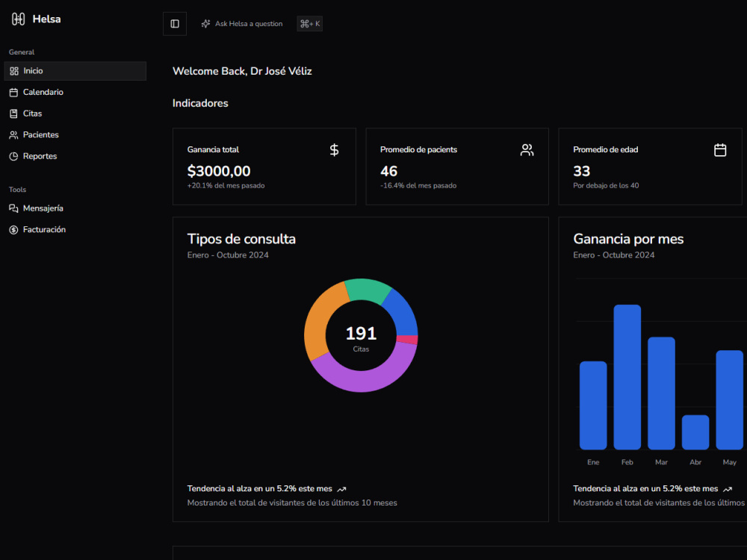Click the Abr bar in Ganancia chart
The height and width of the screenshot is (560, 747).
tap(695, 432)
